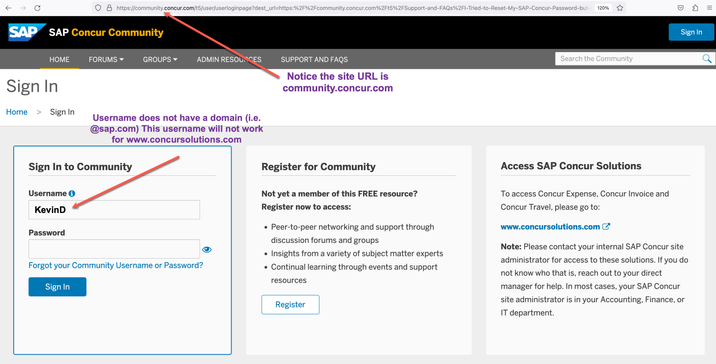716x364 pixels.
Task: Open the HOME nav tab
Action: click(59, 59)
